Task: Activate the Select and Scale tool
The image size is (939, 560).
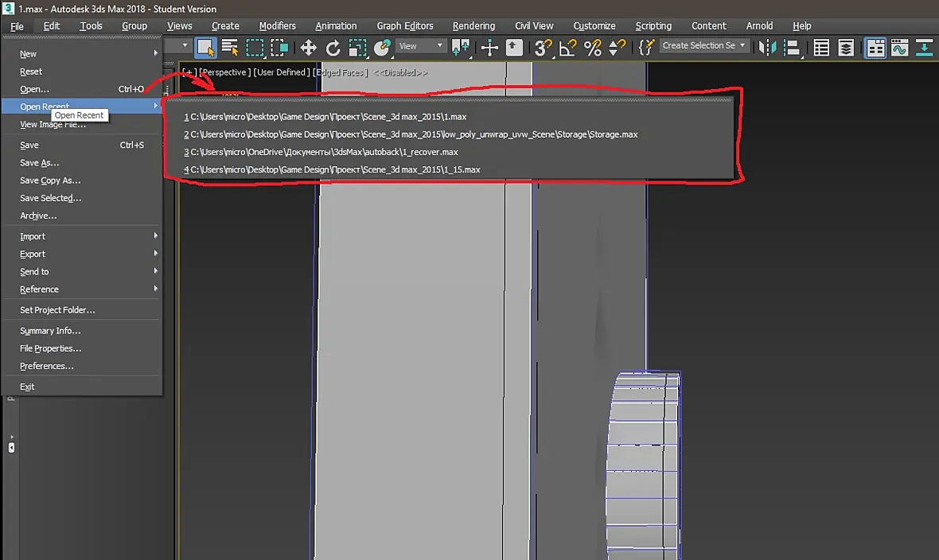Action: click(357, 47)
